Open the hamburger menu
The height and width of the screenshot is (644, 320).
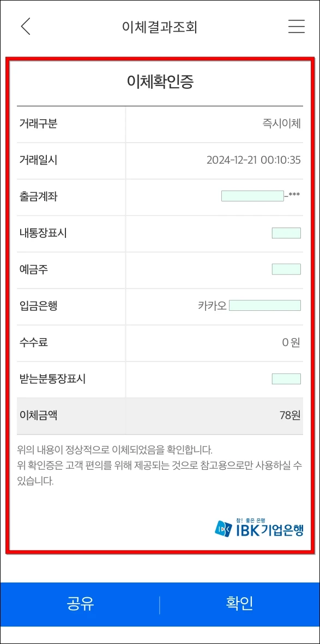(295, 26)
